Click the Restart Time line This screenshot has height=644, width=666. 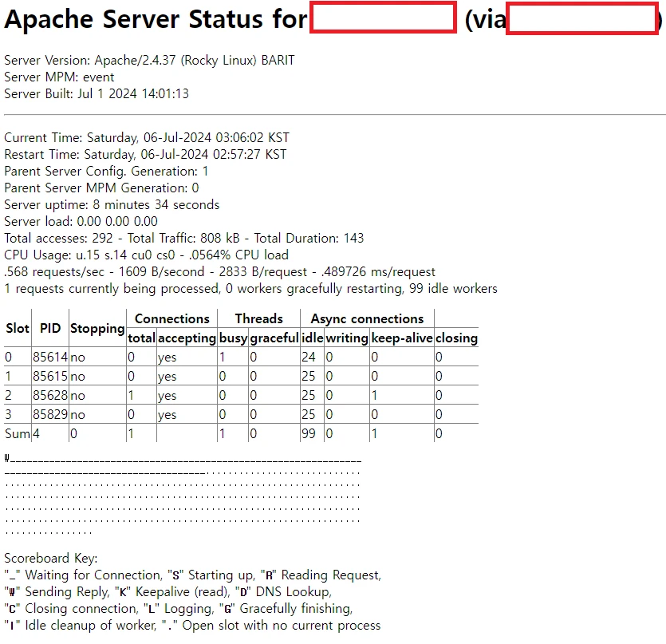coord(145,154)
